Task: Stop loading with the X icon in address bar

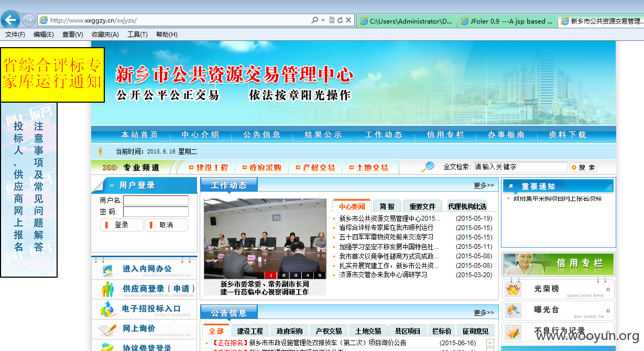Action: tap(348, 20)
